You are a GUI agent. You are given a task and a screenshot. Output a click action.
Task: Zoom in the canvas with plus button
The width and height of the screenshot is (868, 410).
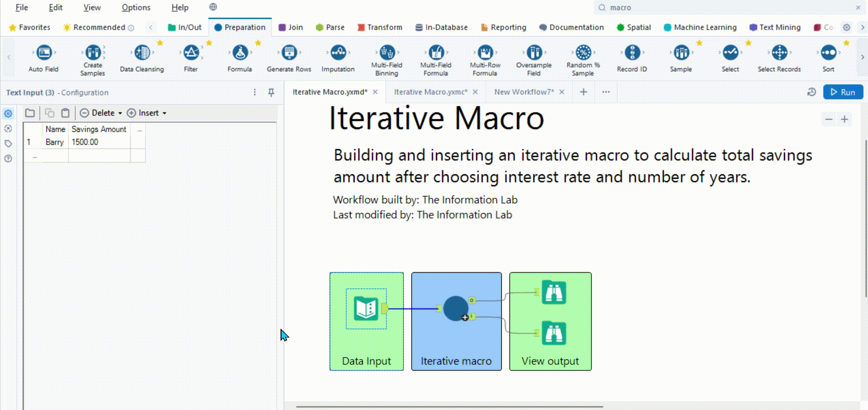844,119
